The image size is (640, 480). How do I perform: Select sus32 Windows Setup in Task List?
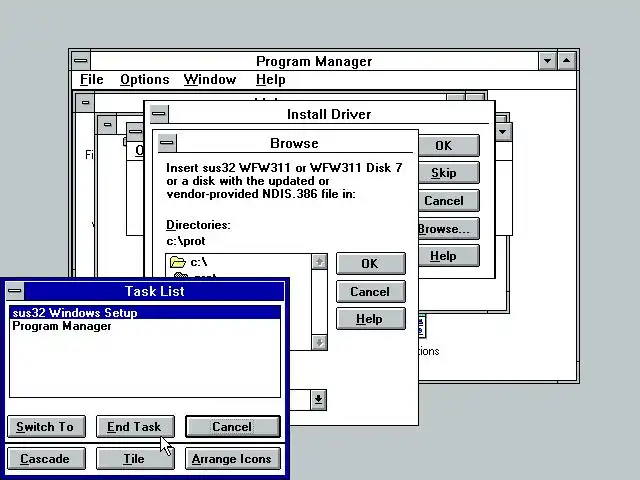click(145, 313)
